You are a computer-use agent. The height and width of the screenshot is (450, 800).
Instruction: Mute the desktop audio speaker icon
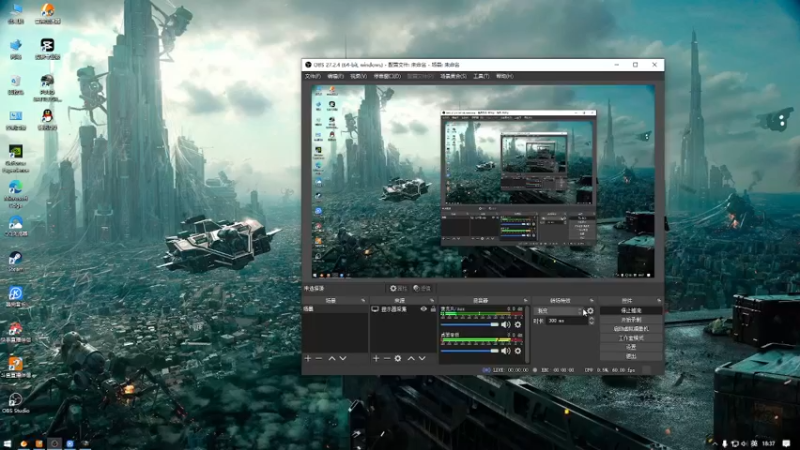click(x=506, y=351)
